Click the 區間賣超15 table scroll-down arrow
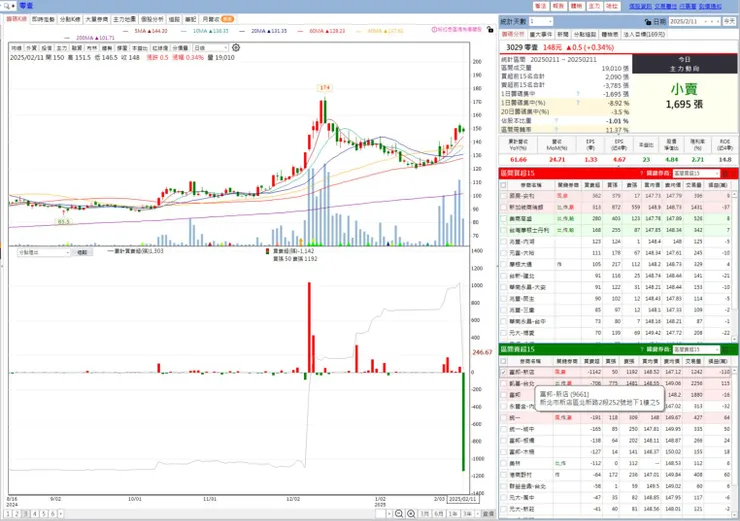The image size is (740, 521). click(x=734, y=513)
